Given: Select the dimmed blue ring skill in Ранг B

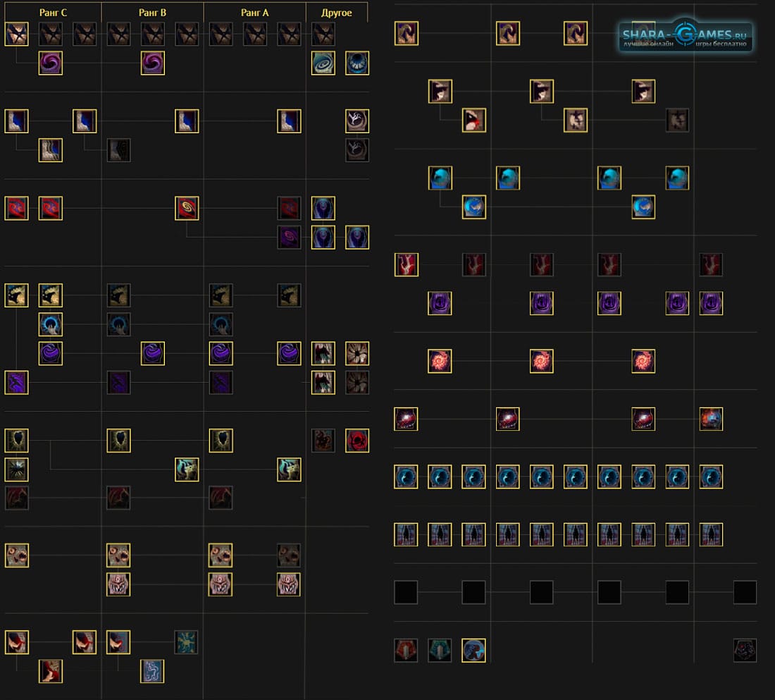Looking at the screenshot, I should coord(118,324).
